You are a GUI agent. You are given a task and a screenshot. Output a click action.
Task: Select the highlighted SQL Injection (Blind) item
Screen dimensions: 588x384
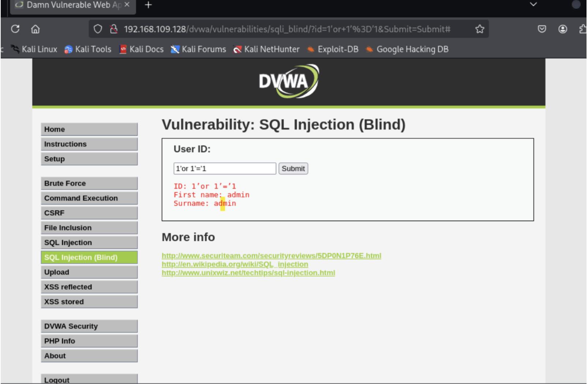(x=89, y=257)
